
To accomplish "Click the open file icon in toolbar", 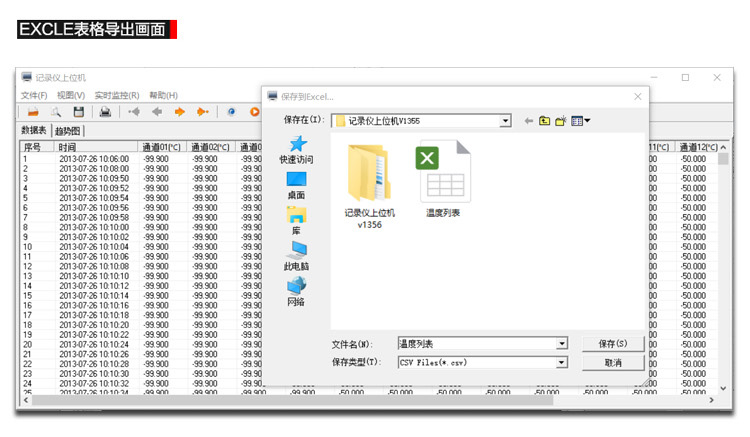I will [33, 112].
